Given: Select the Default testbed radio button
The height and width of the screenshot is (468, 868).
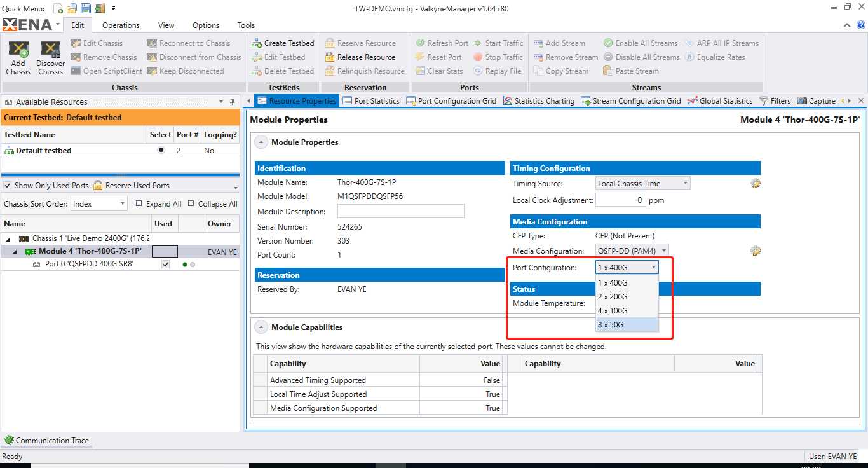Looking at the screenshot, I should [161, 150].
